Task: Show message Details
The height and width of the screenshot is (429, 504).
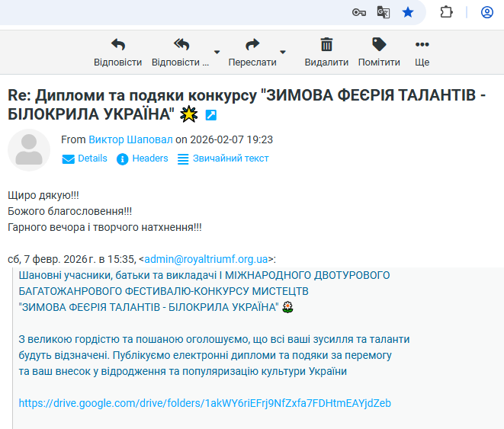Action: tap(85, 158)
